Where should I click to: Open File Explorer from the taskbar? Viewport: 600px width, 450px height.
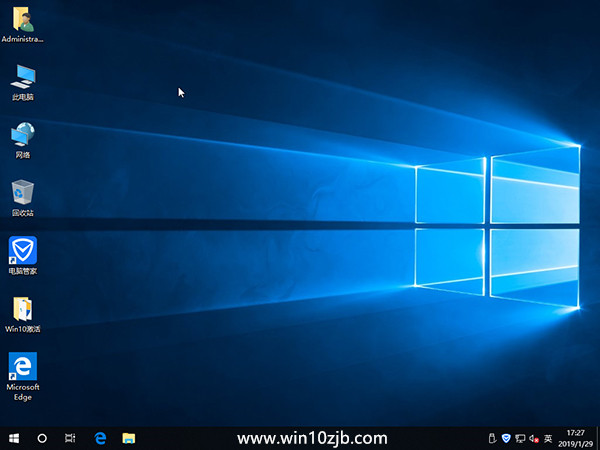pos(129,438)
